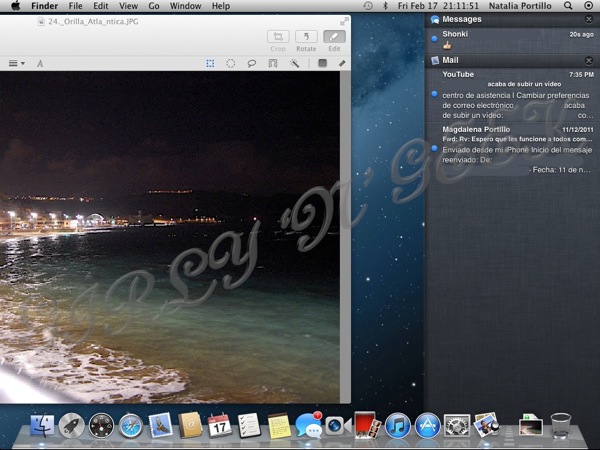Image resolution: width=600 pixels, height=450 pixels.
Task: Open Spotlight search magnifier
Action: [568, 6]
